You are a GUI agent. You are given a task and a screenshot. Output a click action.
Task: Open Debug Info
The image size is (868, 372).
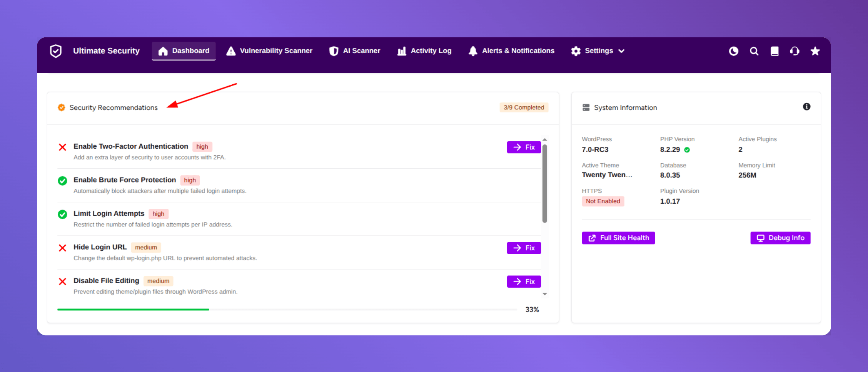[780, 238]
